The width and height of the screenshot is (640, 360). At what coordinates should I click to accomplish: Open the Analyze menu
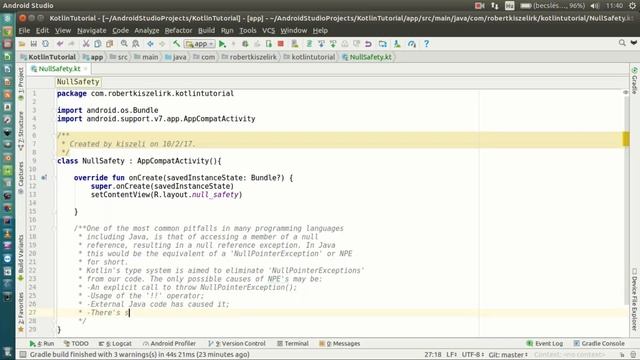click(147, 31)
